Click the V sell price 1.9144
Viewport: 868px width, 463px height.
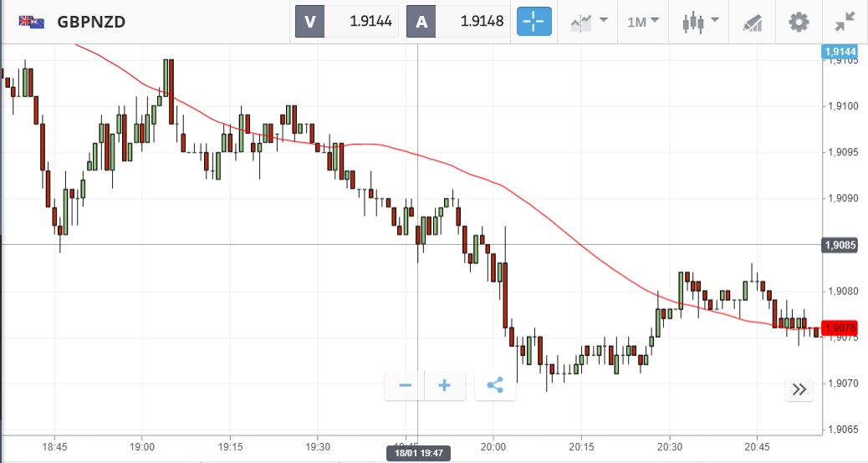[x=347, y=22]
